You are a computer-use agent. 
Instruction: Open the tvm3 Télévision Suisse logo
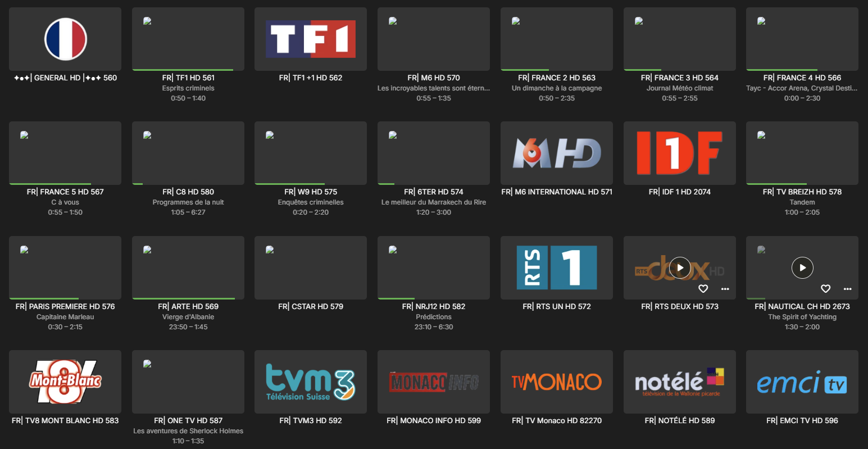pyautogui.click(x=311, y=382)
